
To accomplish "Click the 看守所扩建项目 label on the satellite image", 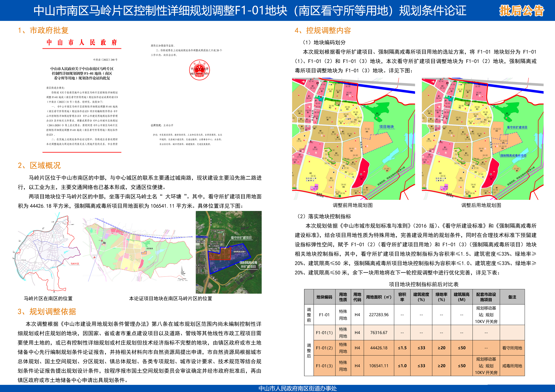I will coord(241,238).
